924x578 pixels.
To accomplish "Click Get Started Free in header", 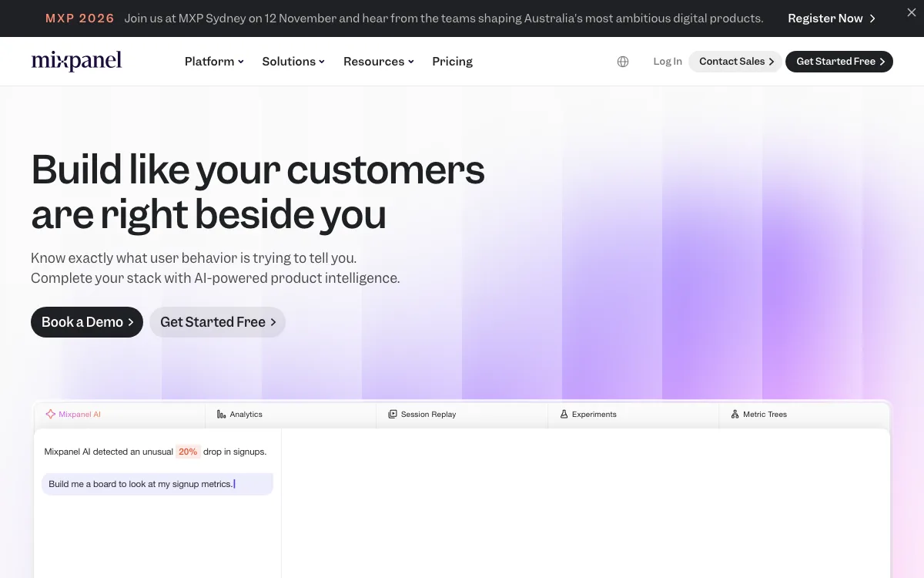I will click(x=839, y=62).
